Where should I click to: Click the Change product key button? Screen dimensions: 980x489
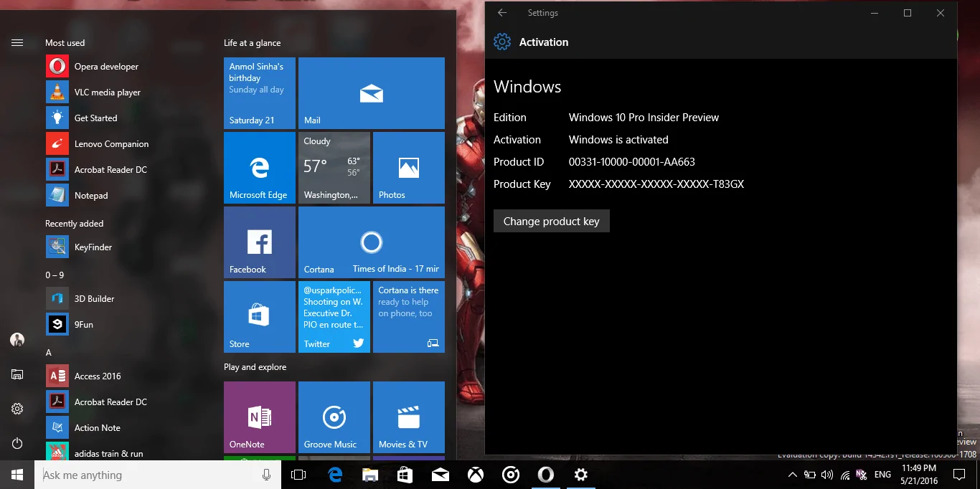[552, 222]
